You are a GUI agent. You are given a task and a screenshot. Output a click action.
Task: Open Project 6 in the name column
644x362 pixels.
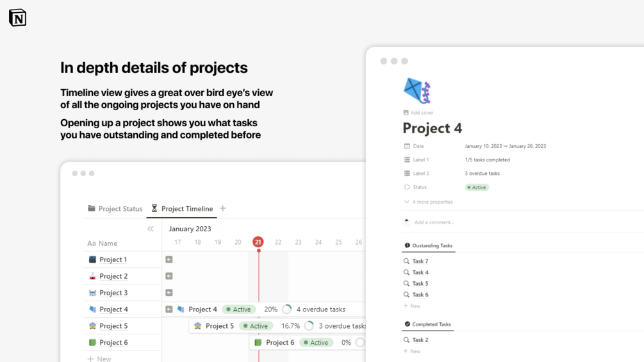[x=113, y=342]
